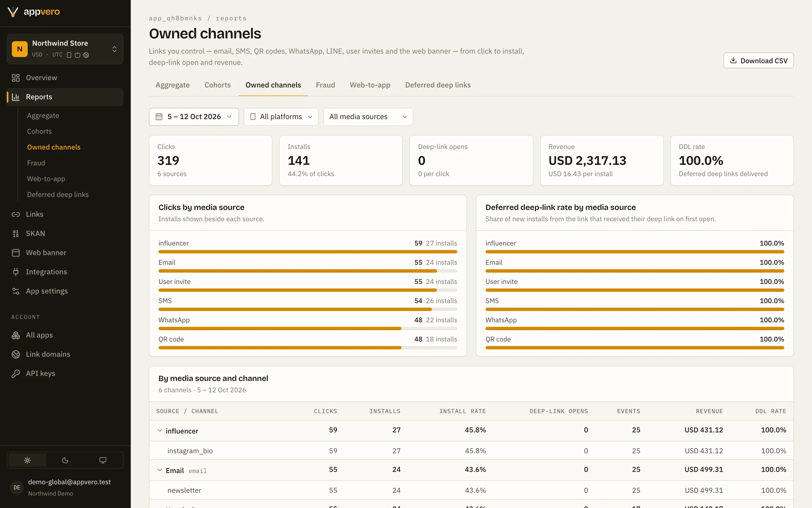812x508 pixels.
Task: Switch to the Web-to-app tab
Action: 370,85
